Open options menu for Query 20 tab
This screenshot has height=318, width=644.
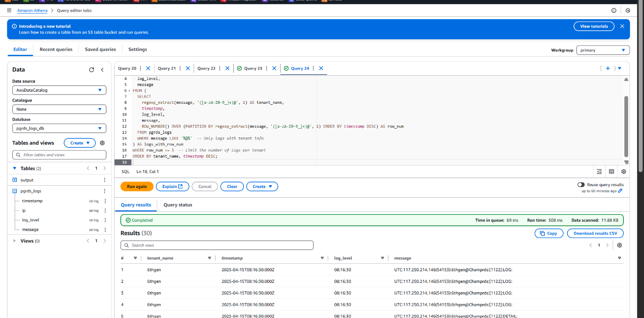[x=140, y=68]
